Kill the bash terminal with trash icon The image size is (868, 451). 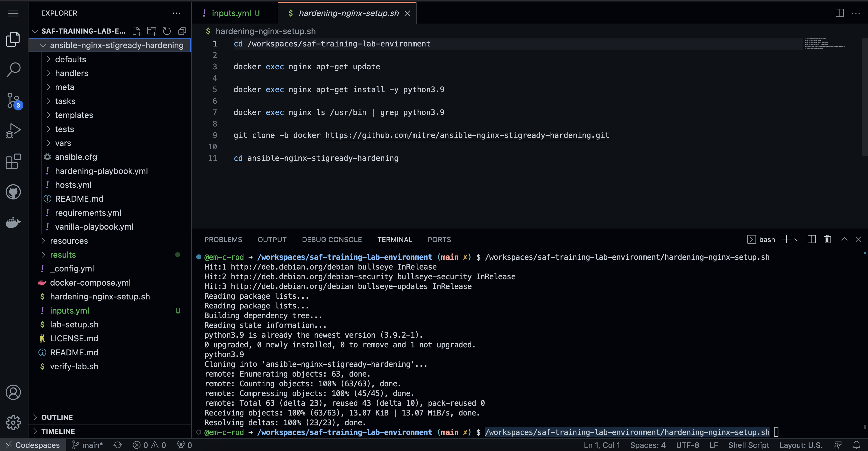828,239
